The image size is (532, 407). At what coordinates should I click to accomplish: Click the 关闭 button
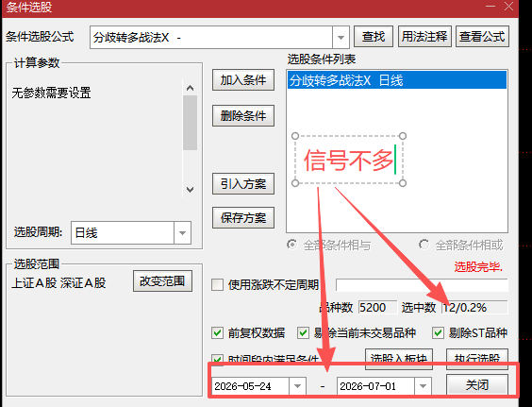477,385
